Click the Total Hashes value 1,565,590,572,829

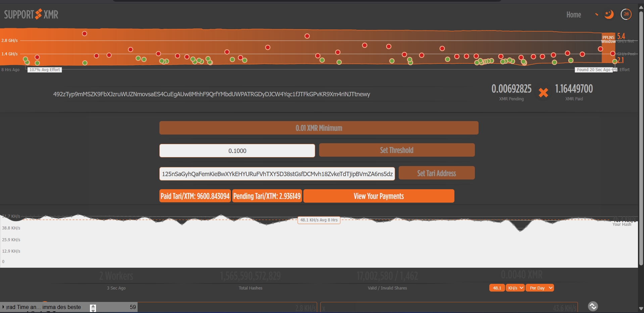[250, 276]
